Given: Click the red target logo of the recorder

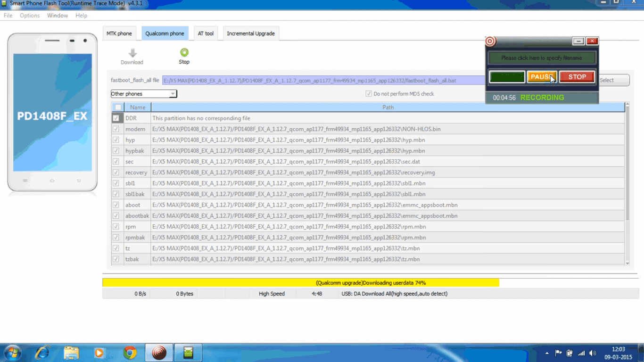Looking at the screenshot, I should pos(490,41).
